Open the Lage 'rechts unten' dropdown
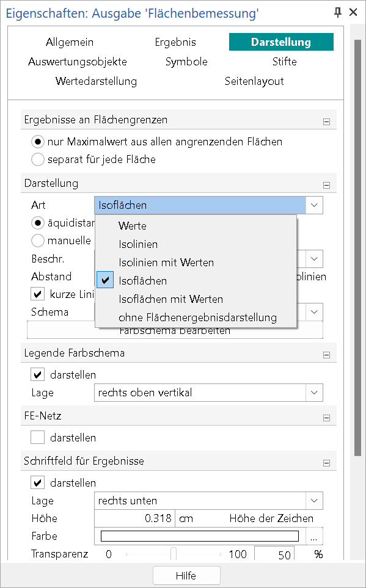The width and height of the screenshot is (366, 588). [208, 501]
